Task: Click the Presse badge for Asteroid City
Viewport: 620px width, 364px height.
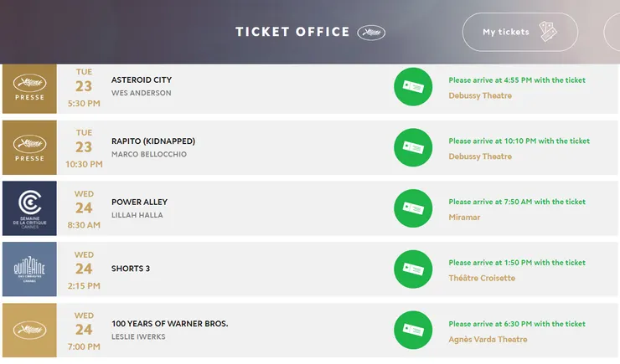Action: pos(29,87)
